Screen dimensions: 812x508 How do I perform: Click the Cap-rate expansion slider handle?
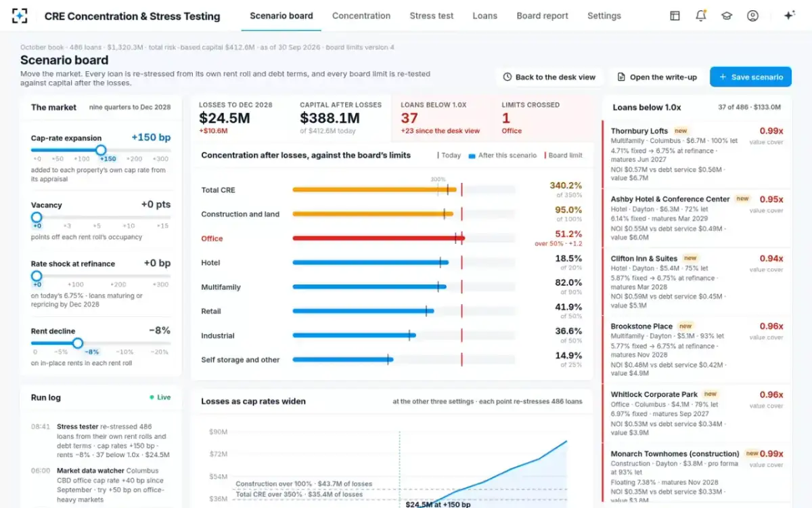coord(101,150)
